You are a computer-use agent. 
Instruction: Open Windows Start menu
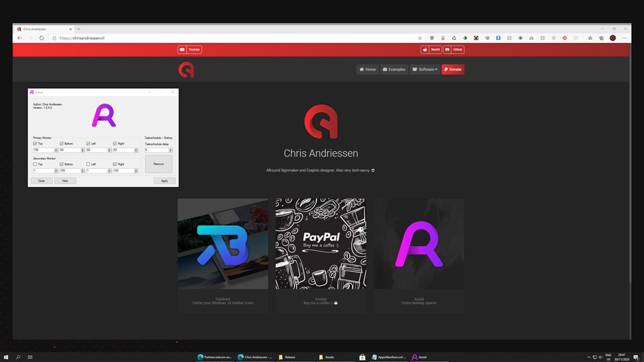click(x=5, y=357)
